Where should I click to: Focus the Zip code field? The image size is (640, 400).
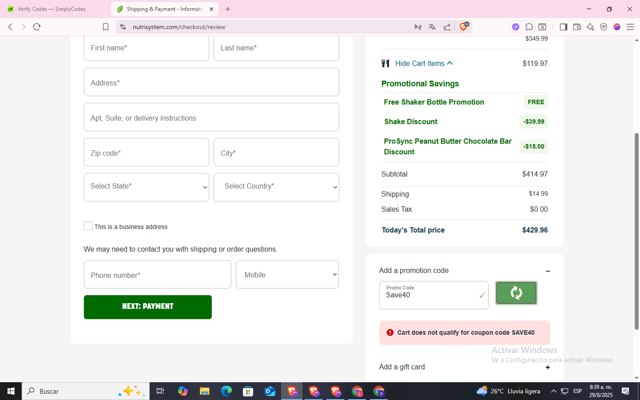point(147,152)
